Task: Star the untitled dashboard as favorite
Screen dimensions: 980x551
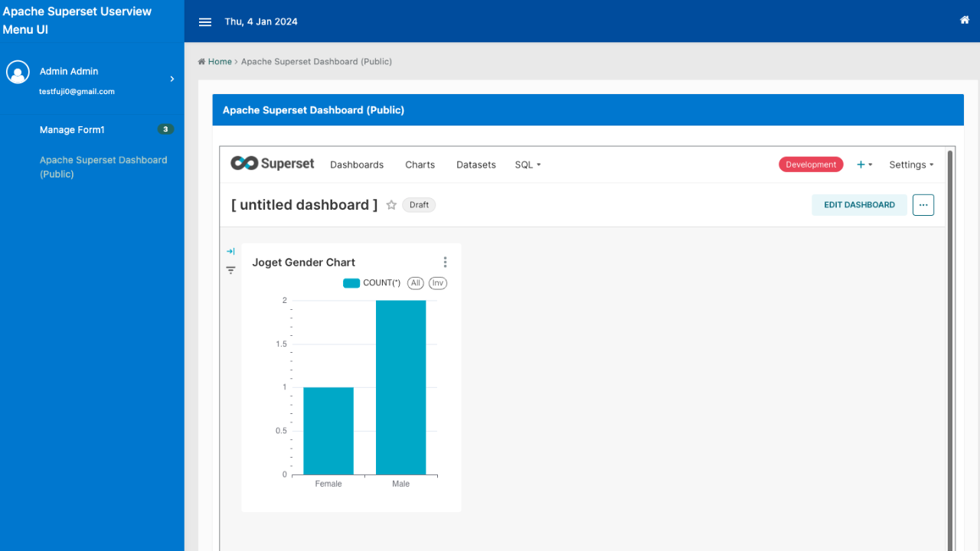Action: [x=391, y=205]
